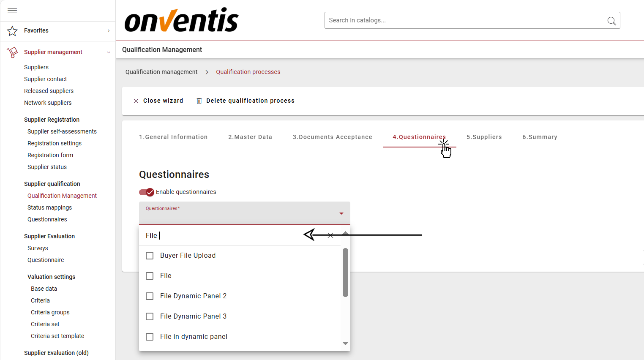Select the File in dynamic panel checkbox

pyautogui.click(x=150, y=337)
